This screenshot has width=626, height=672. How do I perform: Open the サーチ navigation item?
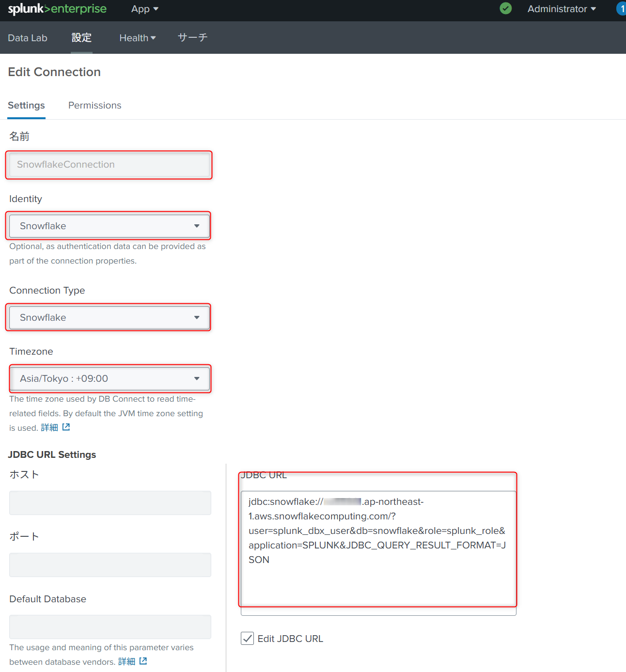192,38
